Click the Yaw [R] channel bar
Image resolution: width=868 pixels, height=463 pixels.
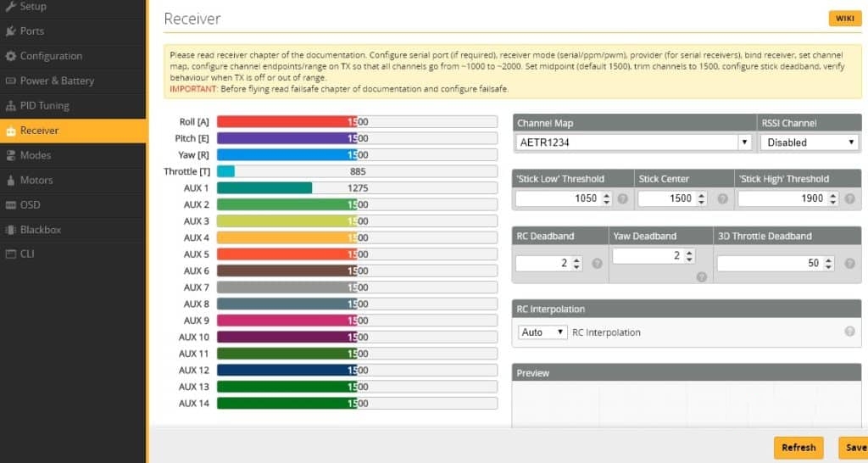(357, 155)
